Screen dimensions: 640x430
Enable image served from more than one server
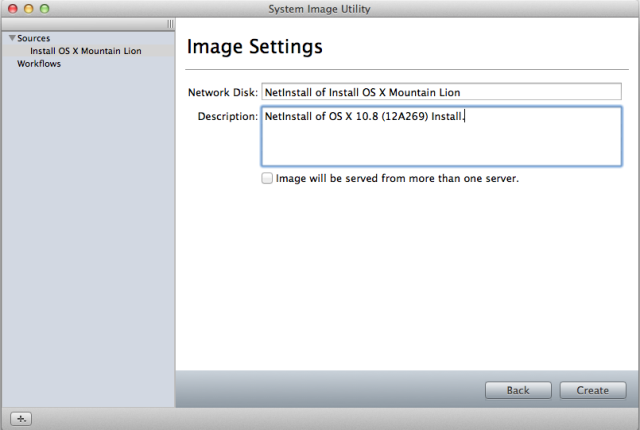267,178
